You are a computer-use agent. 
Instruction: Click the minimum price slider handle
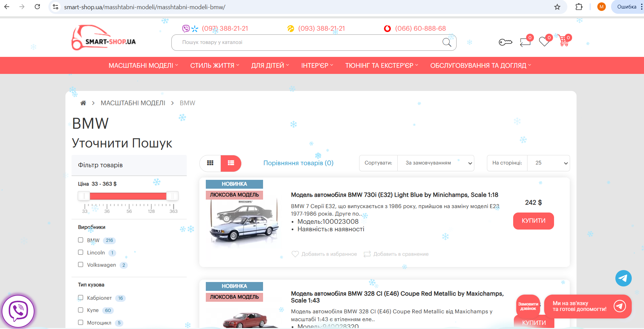click(84, 196)
